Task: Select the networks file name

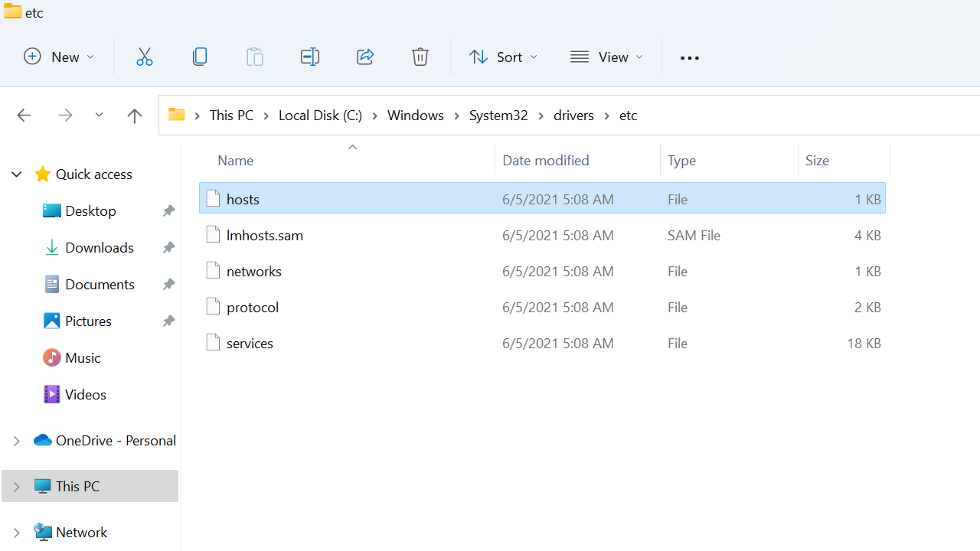Action: 254,271
